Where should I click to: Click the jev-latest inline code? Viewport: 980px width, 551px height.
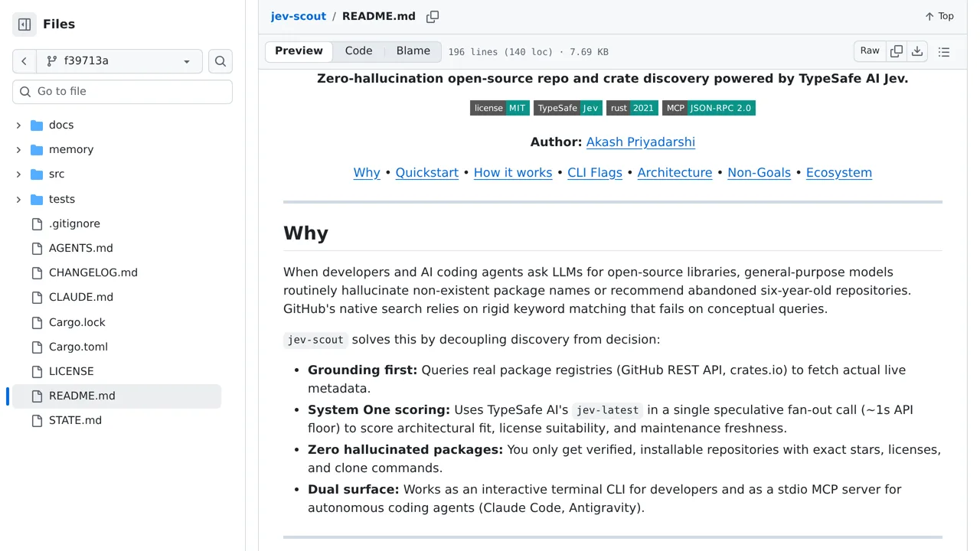tap(608, 410)
